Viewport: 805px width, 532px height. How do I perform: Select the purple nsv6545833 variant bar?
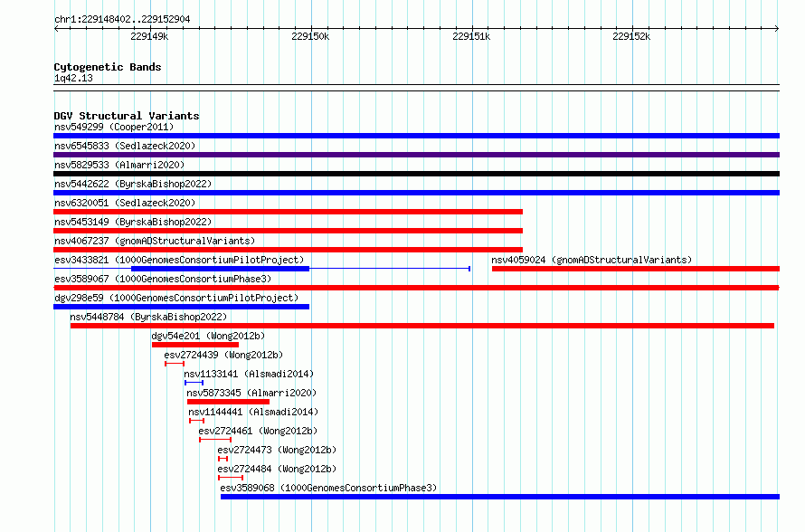point(416,155)
